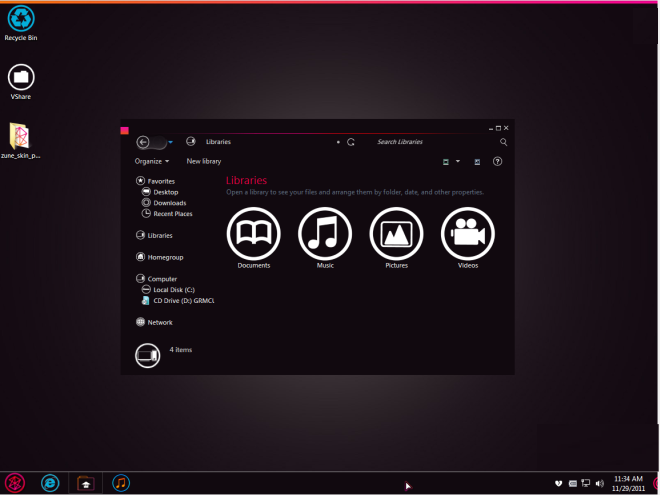
Task: Click the Documents label
Action: coord(254,266)
